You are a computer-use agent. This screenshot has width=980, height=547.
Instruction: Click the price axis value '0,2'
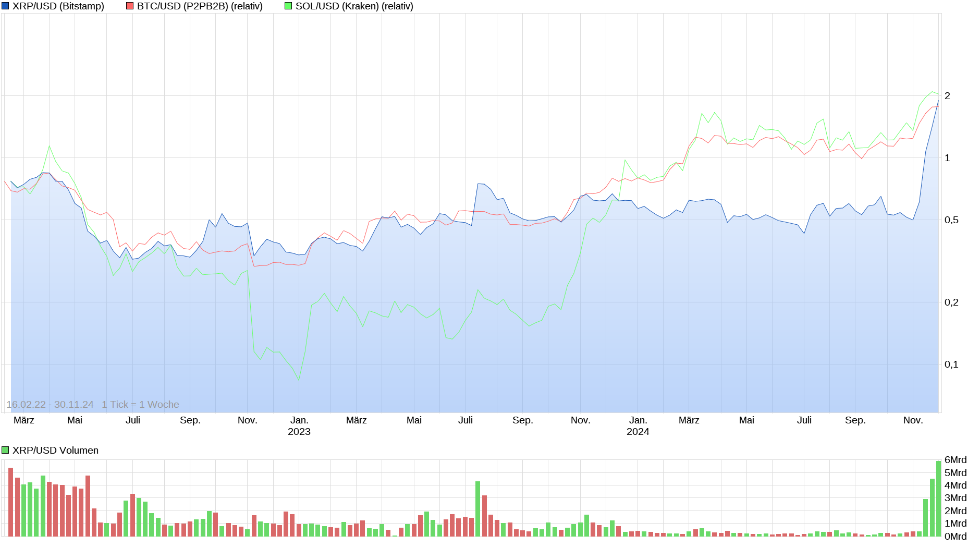[951, 302]
